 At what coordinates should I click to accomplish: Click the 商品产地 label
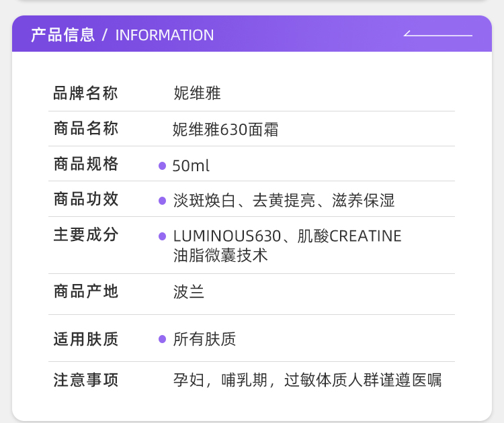(x=85, y=291)
